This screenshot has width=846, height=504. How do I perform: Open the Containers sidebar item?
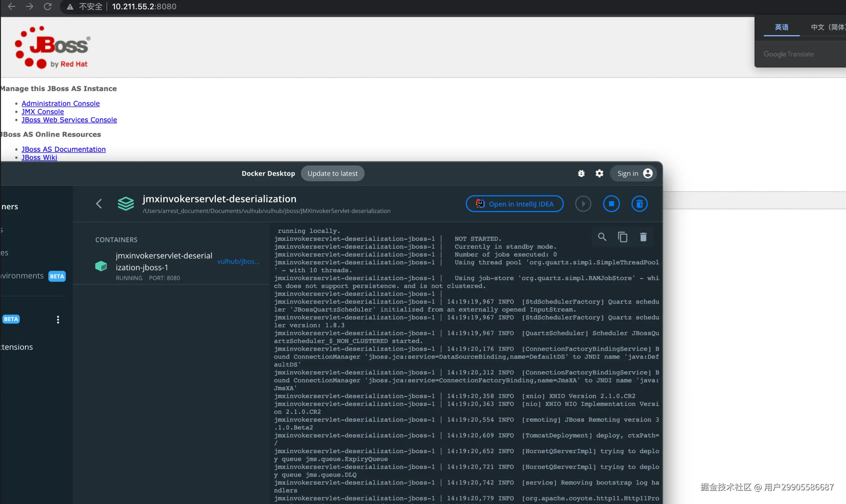[x=10, y=206]
